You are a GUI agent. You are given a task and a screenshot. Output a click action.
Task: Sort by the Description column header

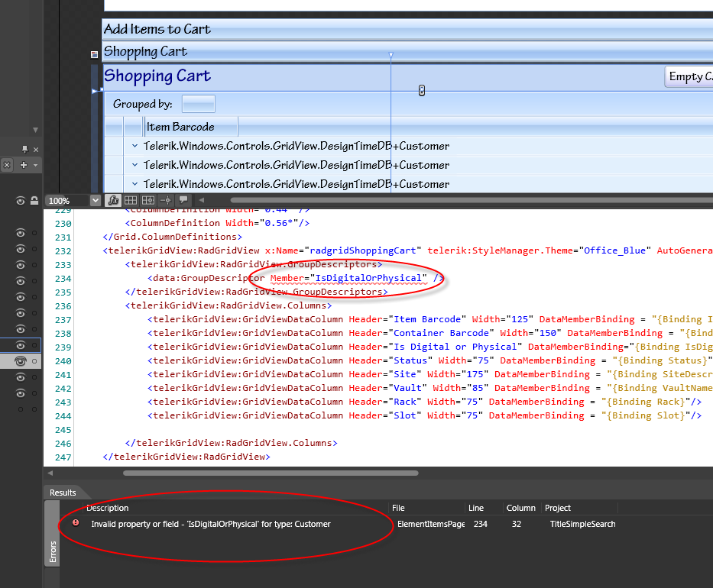point(235,508)
